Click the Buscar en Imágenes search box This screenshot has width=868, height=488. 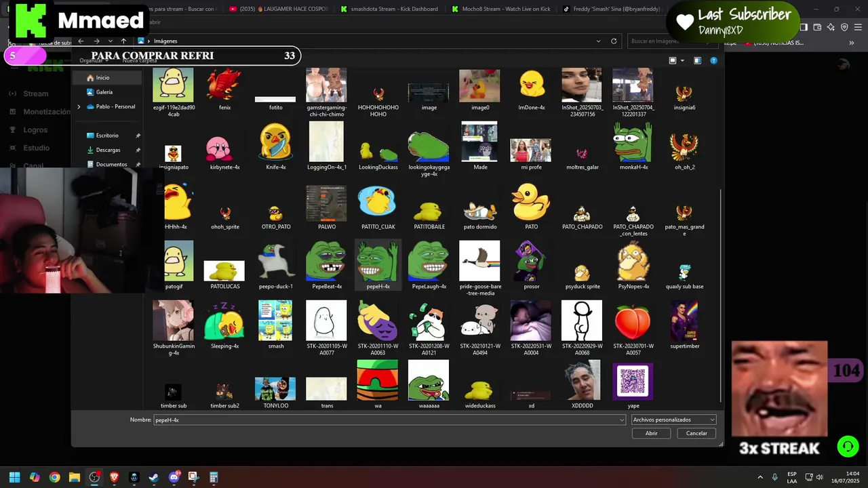coord(671,41)
